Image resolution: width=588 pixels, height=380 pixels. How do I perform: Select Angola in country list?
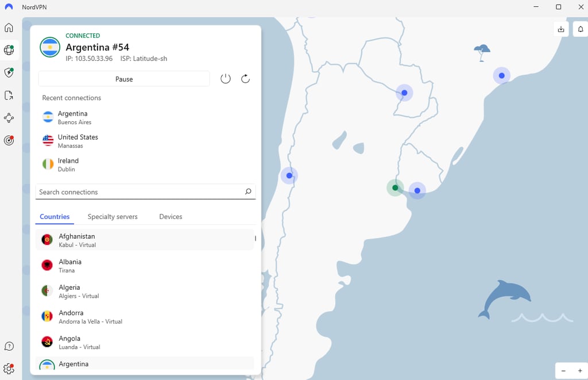coord(145,342)
